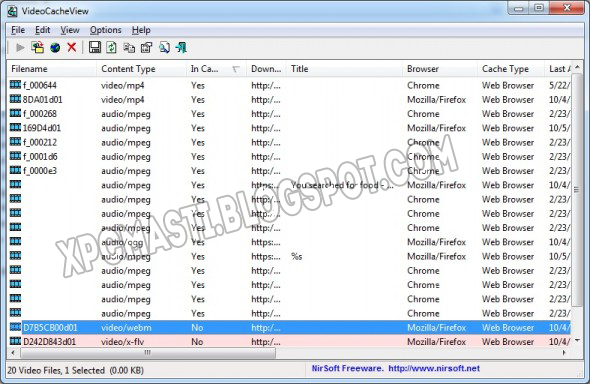Click the video/webm content type cell
590x384 pixels.
click(126, 328)
